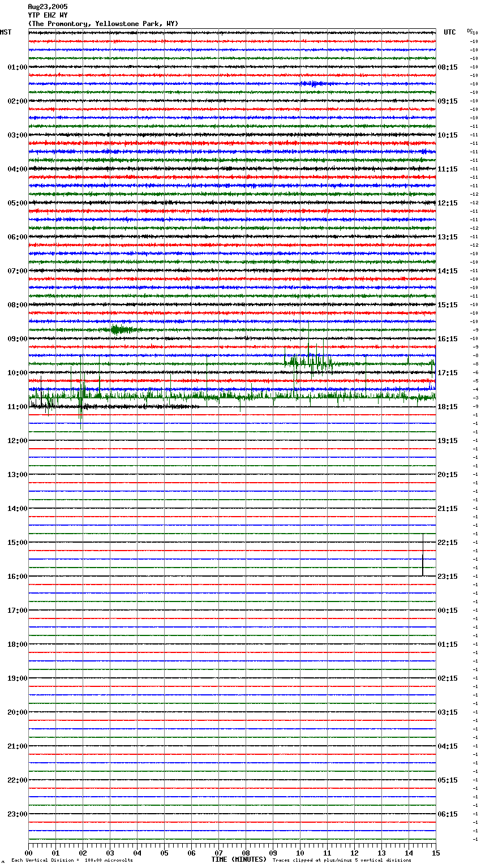Select the 17:00 MST time label
Viewport: 481px width, 868px height.
pyautogui.click(x=18, y=611)
